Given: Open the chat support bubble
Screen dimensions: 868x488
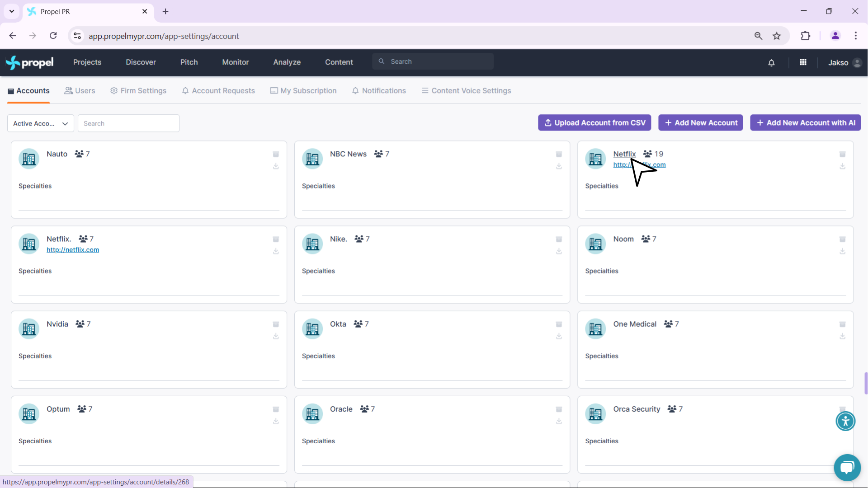Looking at the screenshot, I should [847, 467].
